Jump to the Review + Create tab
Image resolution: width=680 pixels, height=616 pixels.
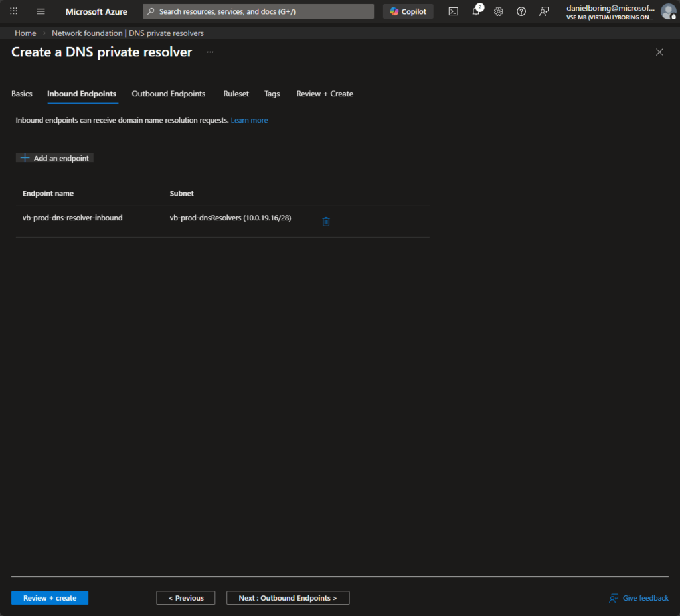coord(324,94)
